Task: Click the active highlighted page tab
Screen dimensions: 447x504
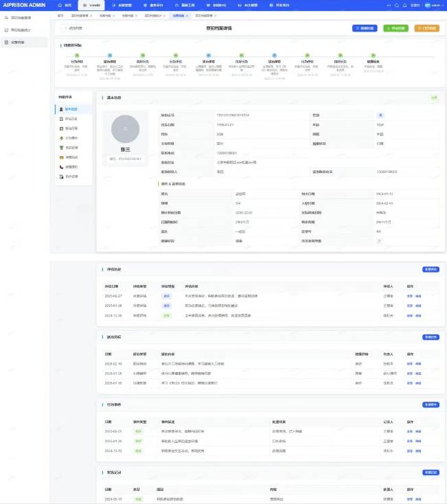Action: tap(181, 16)
